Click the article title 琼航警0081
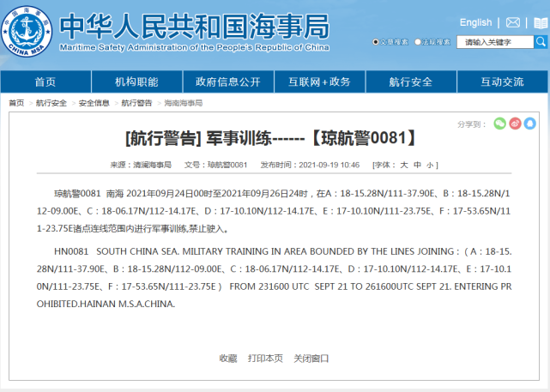 (271, 138)
